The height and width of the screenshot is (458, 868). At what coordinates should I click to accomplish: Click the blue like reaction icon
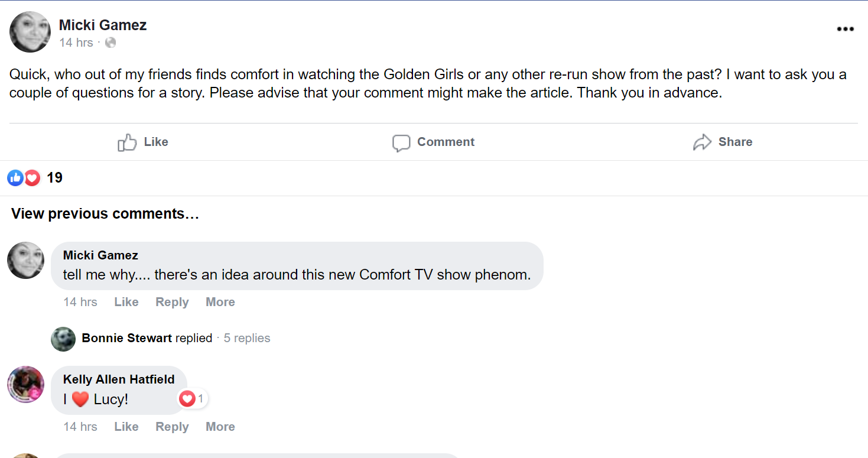point(15,178)
